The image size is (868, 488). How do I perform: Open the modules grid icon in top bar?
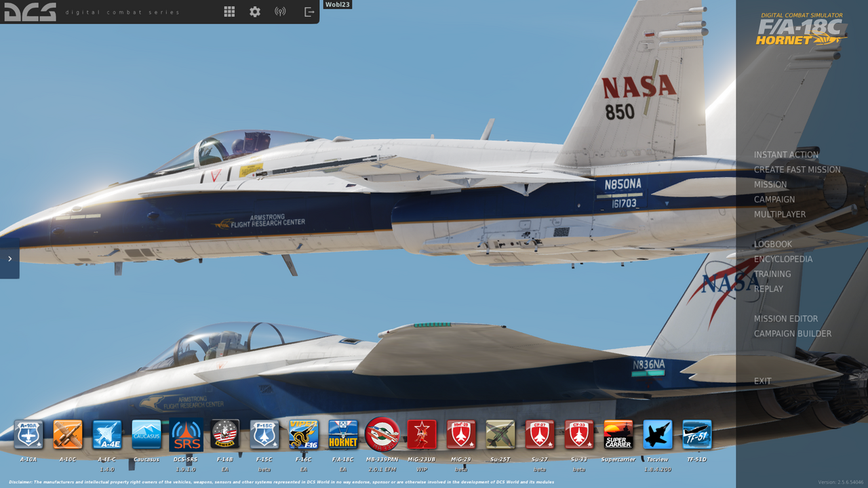(229, 12)
